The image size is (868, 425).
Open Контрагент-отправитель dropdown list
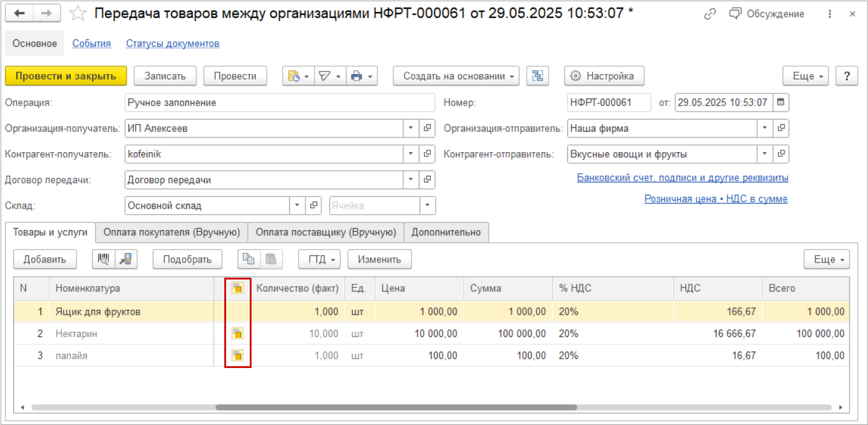[x=765, y=154]
